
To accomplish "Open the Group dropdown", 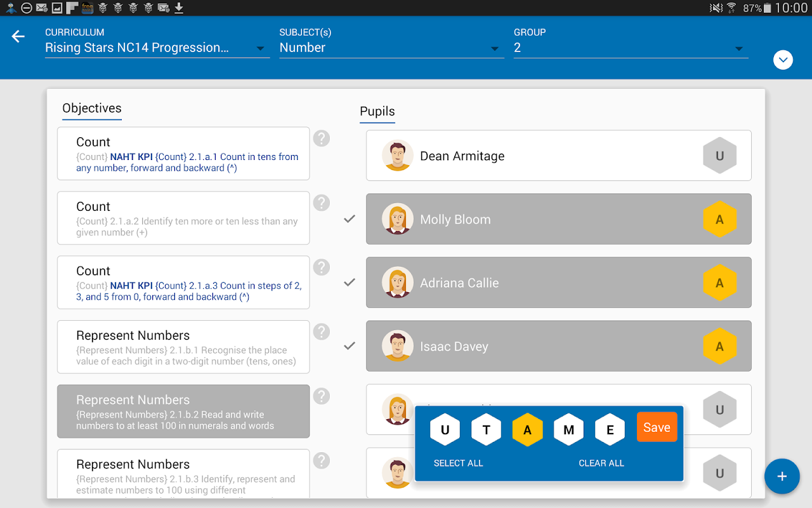I will (x=630, y=48).
